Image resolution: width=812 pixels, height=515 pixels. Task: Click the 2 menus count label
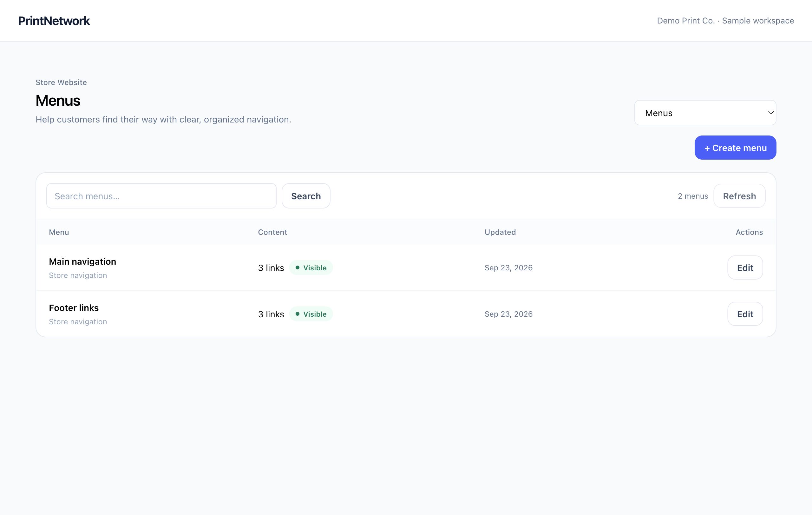coord(693,196)
